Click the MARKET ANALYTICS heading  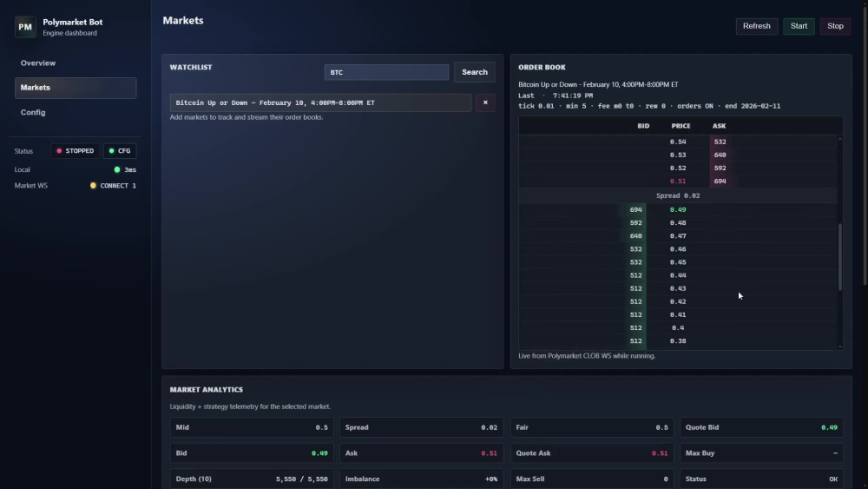coord(206,389)
